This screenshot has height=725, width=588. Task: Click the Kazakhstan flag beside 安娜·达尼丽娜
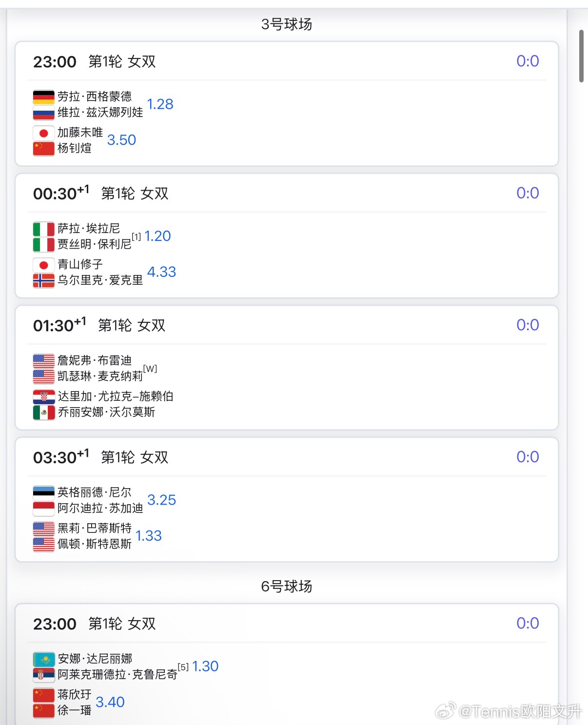coord(43,659)
